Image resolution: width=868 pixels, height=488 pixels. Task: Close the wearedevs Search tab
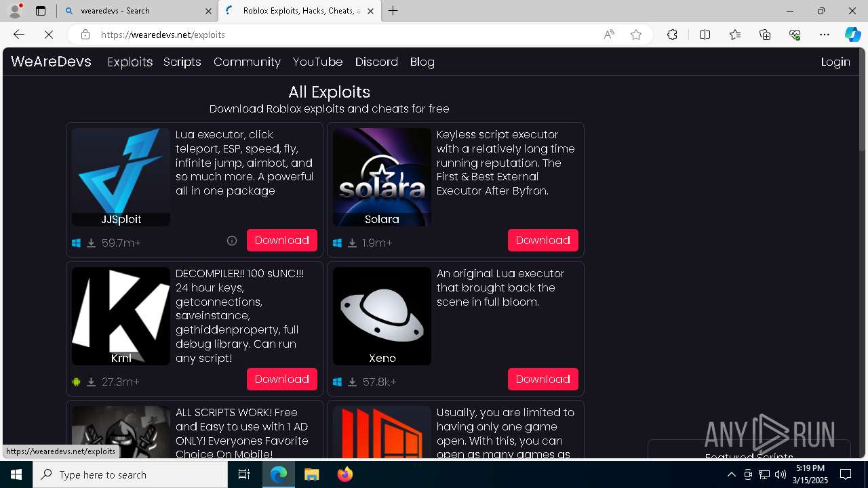208,11
